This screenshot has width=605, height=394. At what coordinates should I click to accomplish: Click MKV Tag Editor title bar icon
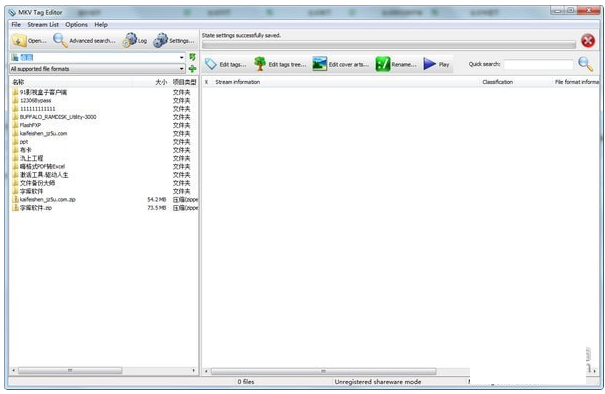point(12,12)
